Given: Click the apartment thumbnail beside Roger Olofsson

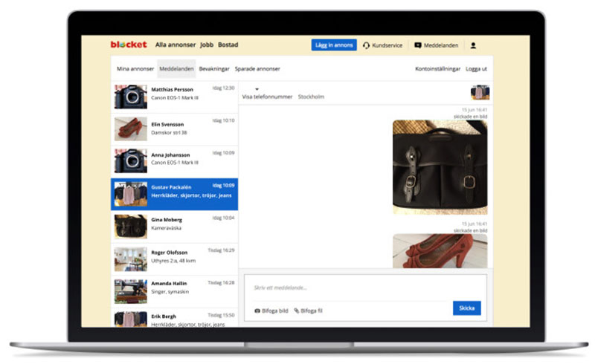Looking at the screenshot, I should tap(131, 259).
